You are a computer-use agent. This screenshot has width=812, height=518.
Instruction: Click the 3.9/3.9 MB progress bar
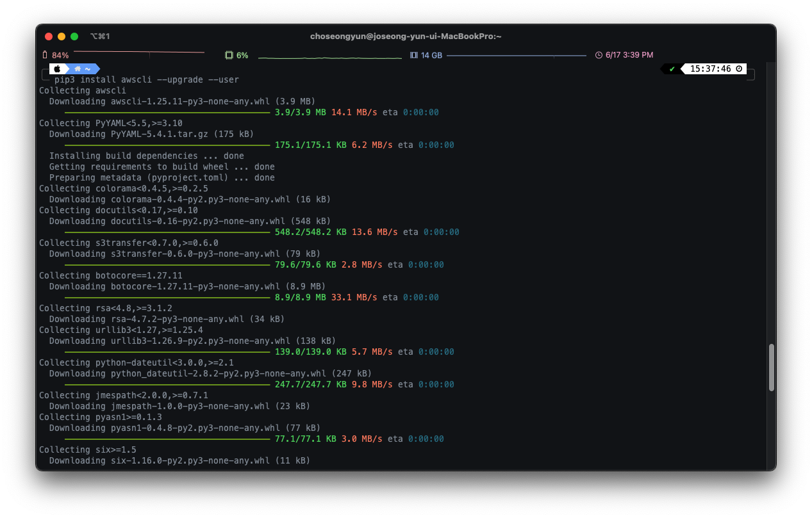[167, 112]
